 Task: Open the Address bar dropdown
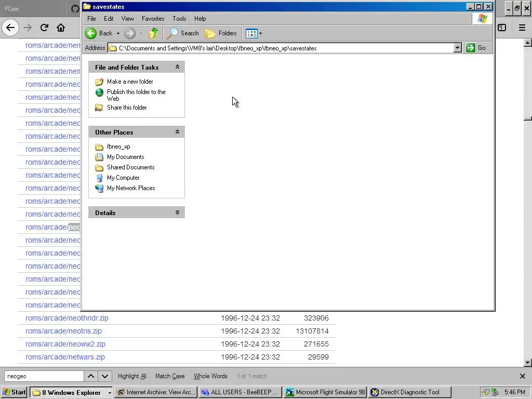pyautogui.click(x=457, y=48)
